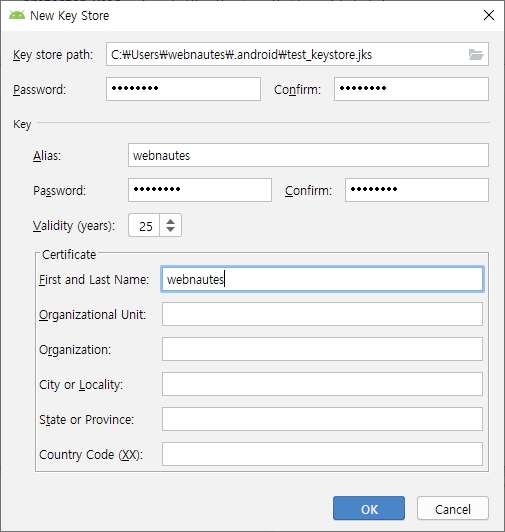This screenshot has width=505, height=532.
Task: Increase validity years with the up arrow
Action: [170, 221]
